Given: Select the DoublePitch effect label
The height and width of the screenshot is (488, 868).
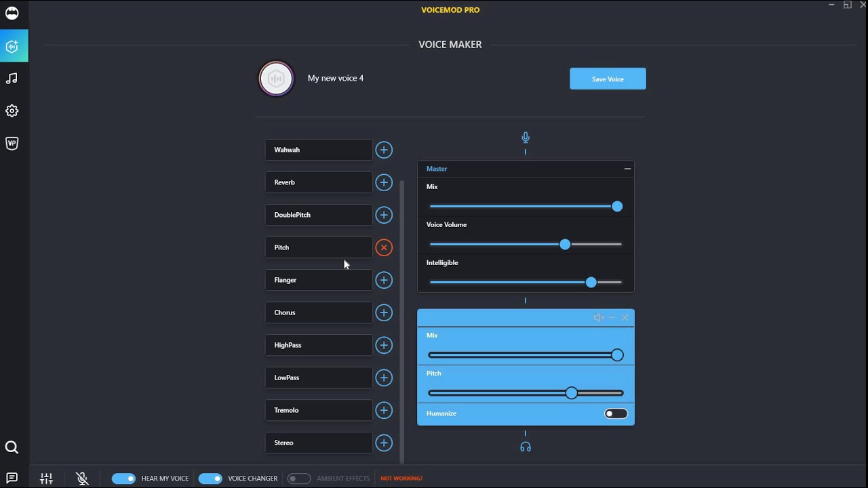Looking at the screenshot, I should pos(319,215).
